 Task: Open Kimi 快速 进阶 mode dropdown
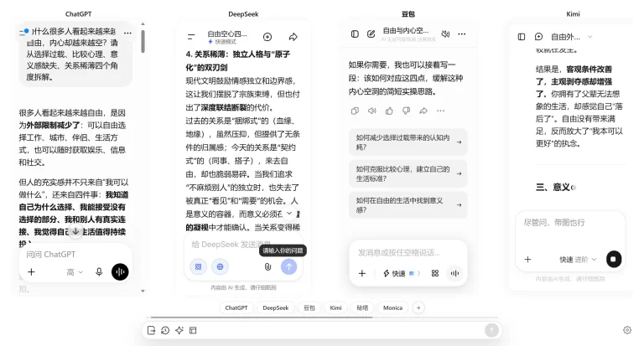[578, 260]
